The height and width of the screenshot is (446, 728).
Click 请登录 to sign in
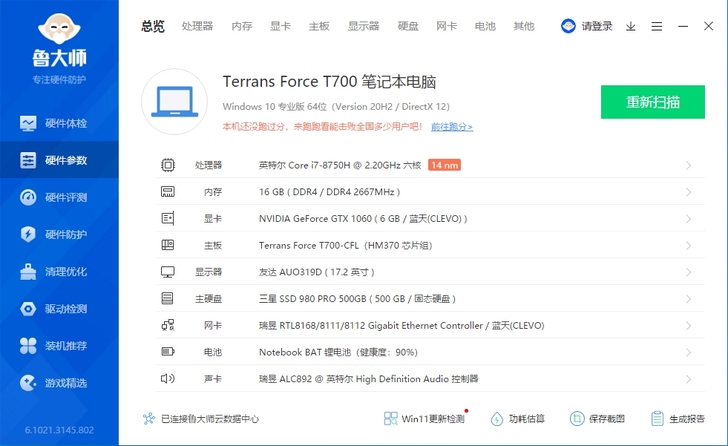click(588, 26)
